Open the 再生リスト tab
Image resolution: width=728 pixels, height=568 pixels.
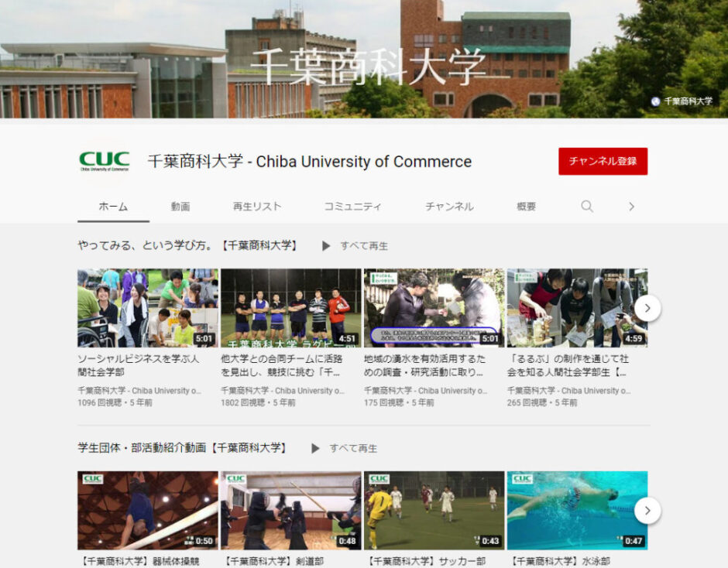point(257,207)
